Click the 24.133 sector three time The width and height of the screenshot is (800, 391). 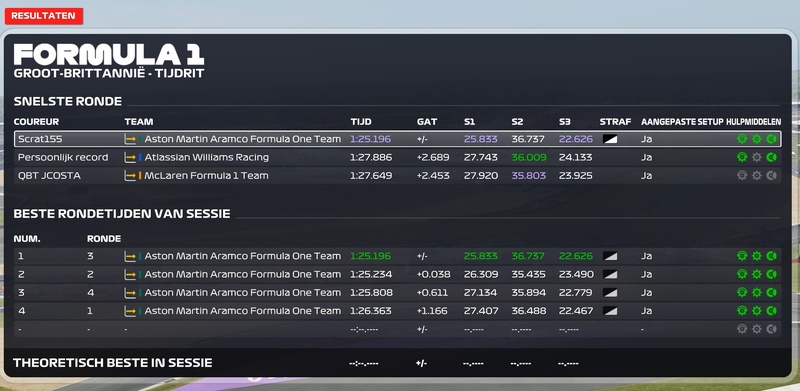tap(576, 157)
